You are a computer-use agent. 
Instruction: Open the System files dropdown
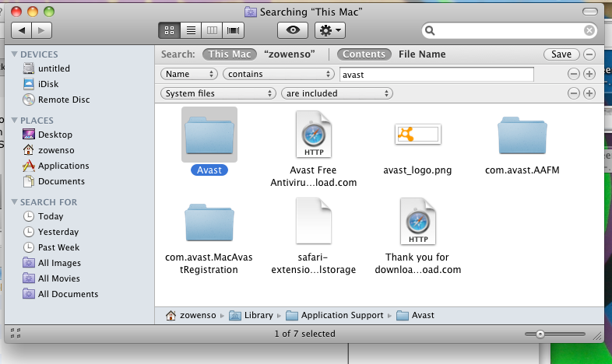(x=218, y=93)
